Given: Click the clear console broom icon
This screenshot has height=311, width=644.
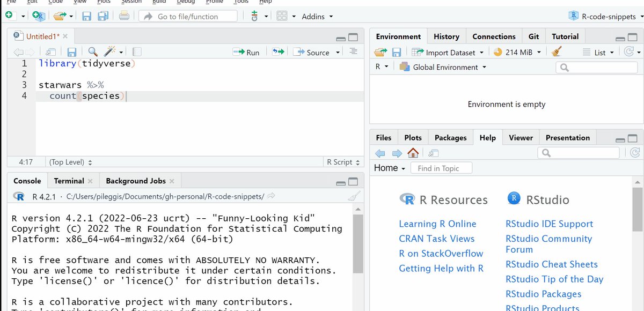Looking at the screenshot, I should 354,196.
